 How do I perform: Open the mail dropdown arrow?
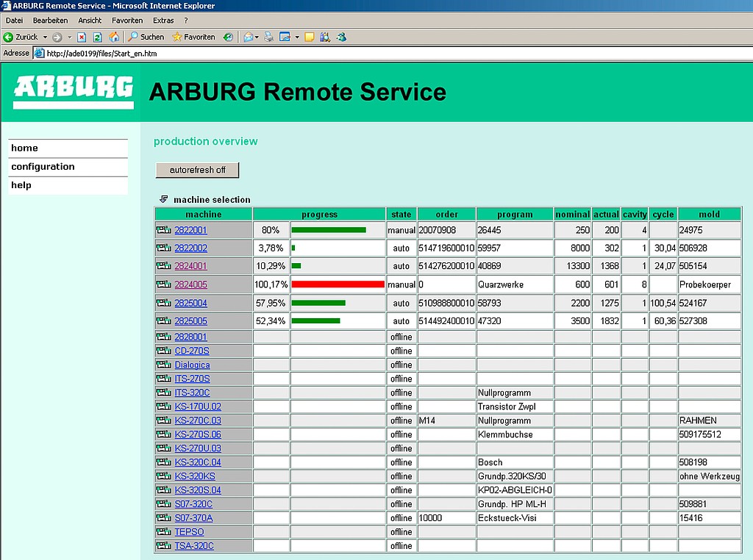(257, 37)
